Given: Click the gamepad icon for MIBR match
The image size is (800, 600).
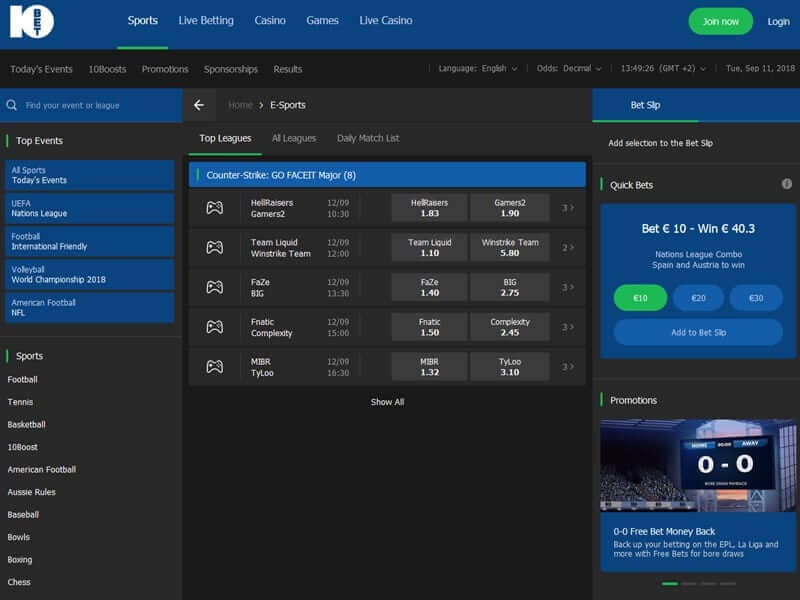Looking at the screenshot, I should [214, 367].
